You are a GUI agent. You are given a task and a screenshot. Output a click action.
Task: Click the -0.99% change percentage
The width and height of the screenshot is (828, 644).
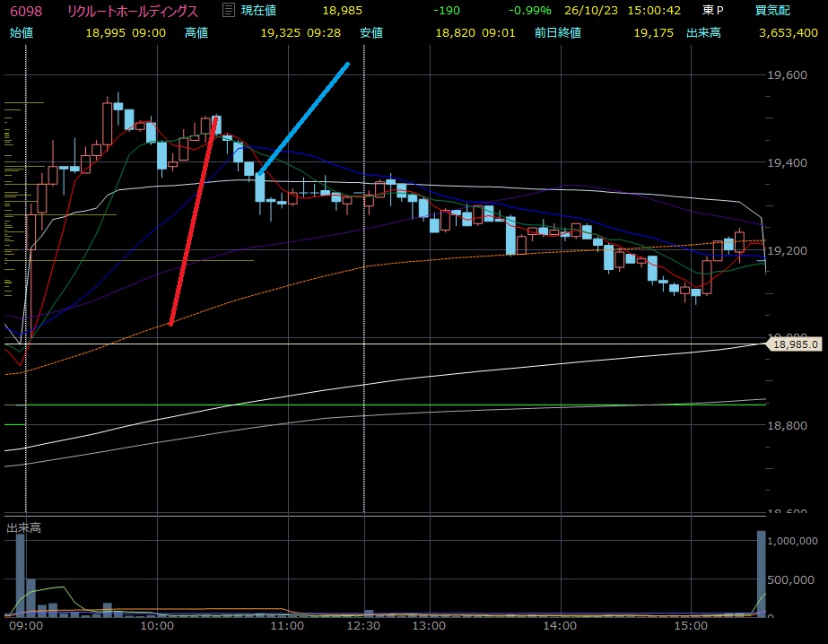pyautogui.click(x=529, y=11)
